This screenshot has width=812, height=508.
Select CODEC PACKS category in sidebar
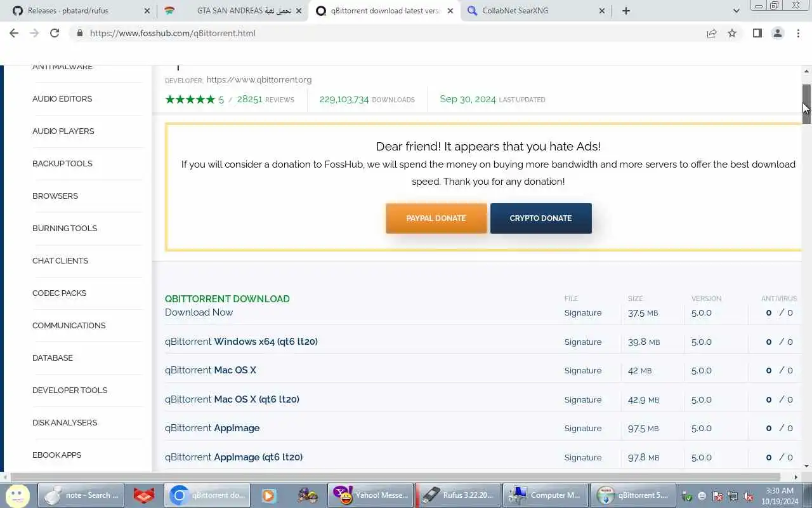(60, 293)
